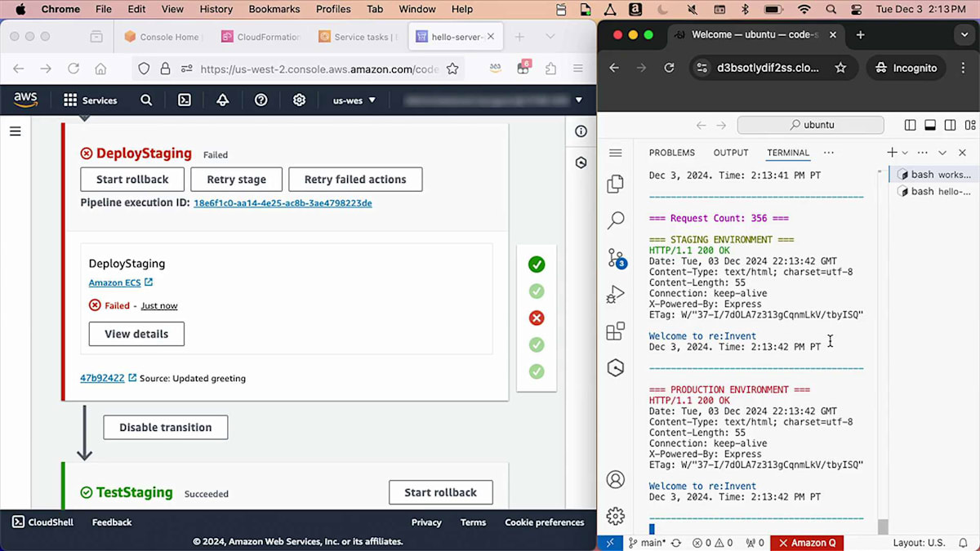The image size is (980, 551).
Task: Open the Amazon ECS link
Action: pos(120,282)
